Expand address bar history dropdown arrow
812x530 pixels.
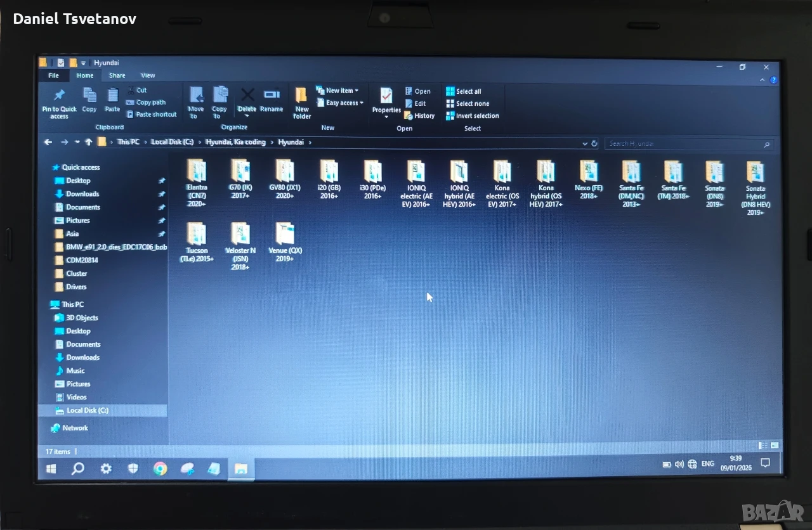pyautogui.click(x=584, y=144)
